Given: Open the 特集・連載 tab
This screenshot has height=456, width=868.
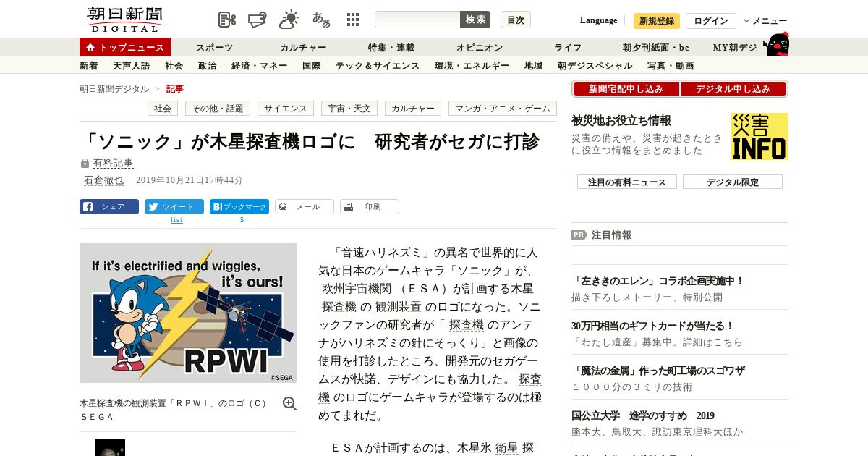Looking at the screenshot, I should [391, 47].
